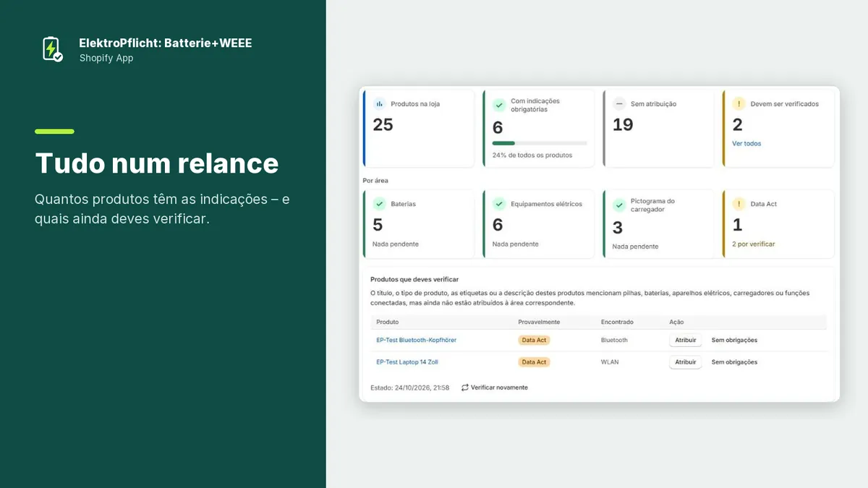Open the EP-Test Laptop 14 Zoll product link

point(407,361)
